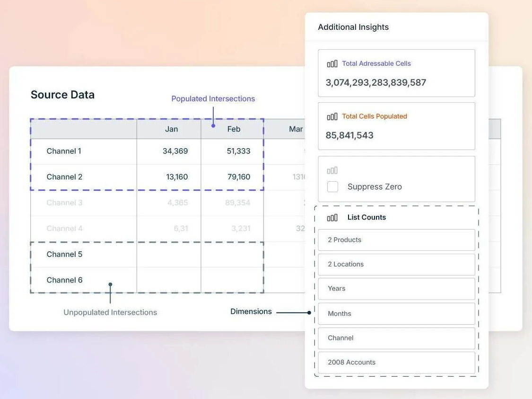The width and height of the screenshot is (532, 399).
Task: Select the 2008 Accounts field
Action: tap(396, 363)
